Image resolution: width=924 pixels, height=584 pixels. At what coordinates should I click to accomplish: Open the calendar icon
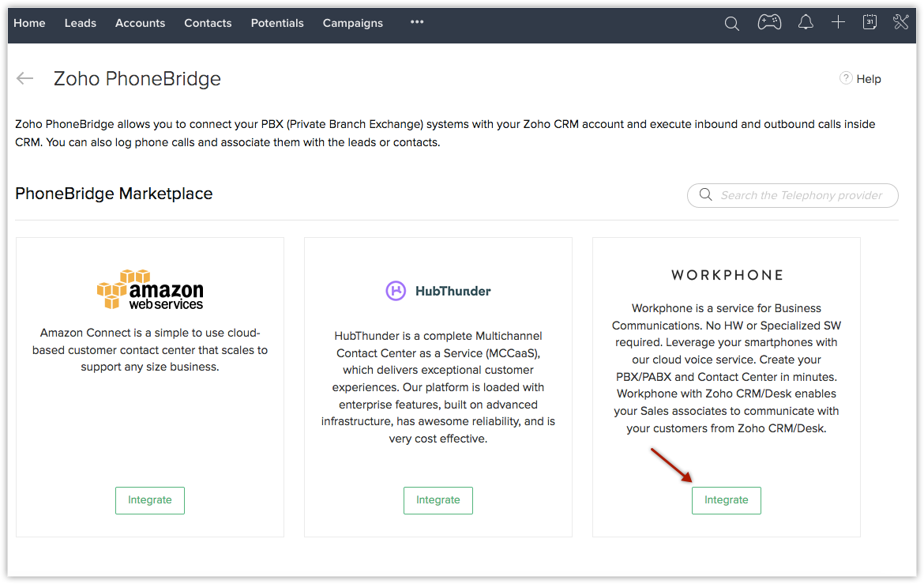click(870, 22)
